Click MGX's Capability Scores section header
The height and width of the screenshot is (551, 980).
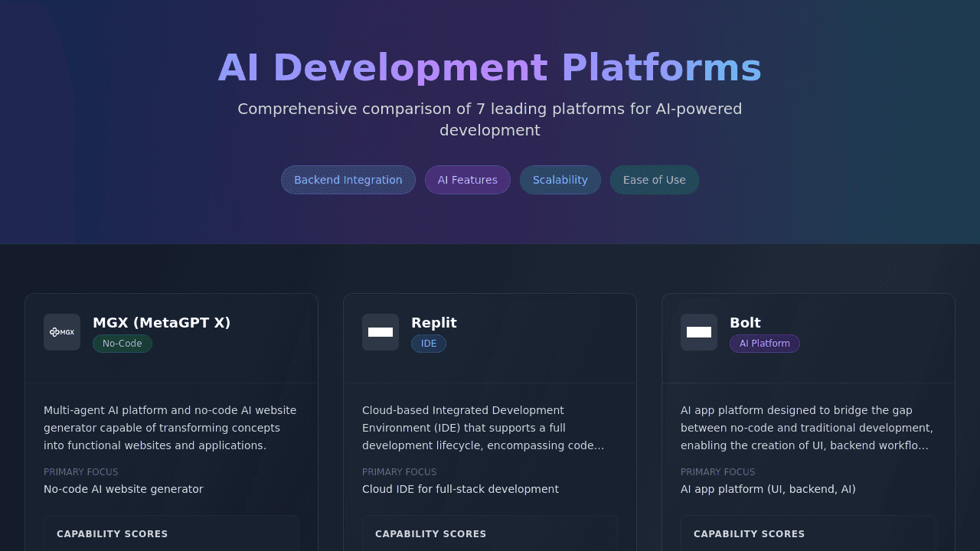[113, 534]
